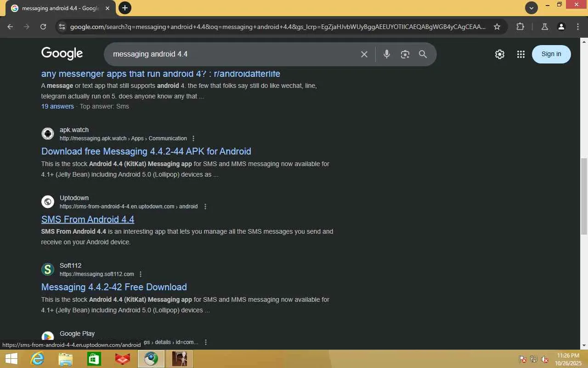Click the Sign in button
The width and height of the screenshot is (588, 368).
[x=551, y=54]
